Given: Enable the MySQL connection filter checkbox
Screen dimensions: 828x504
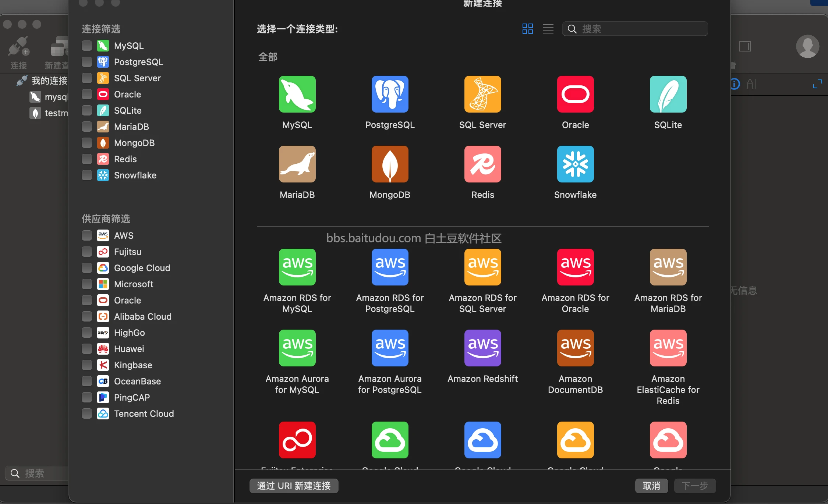Looking at the screenshot, I should (87, 46).
